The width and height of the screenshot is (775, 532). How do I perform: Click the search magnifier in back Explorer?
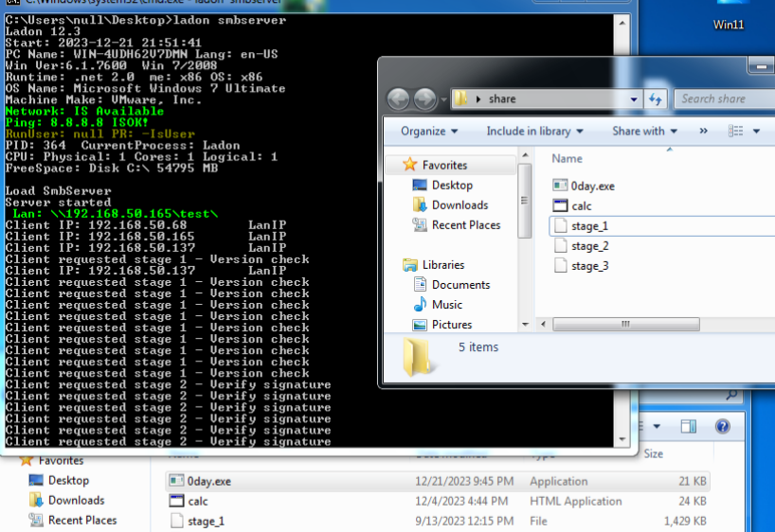point(732,394)
